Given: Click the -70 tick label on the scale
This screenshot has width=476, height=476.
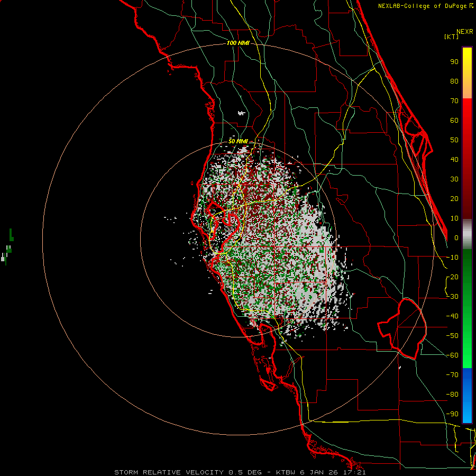Looking at the screenshot, I should [x=452, y=375].
